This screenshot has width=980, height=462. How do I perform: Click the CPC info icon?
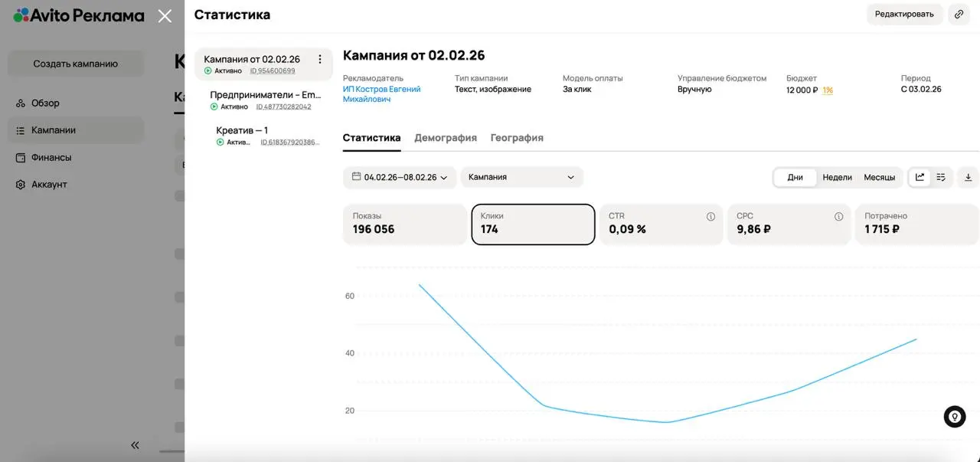[x=838, y=217]
